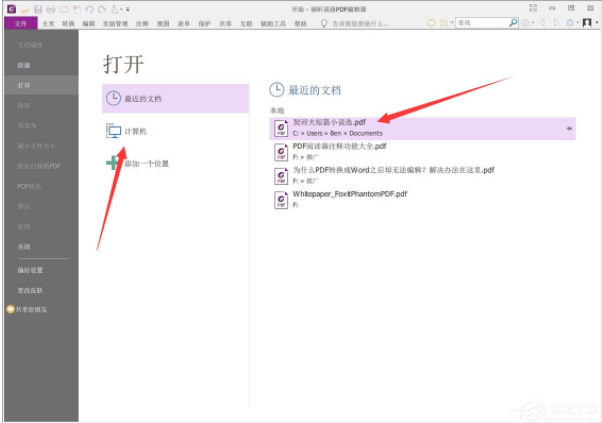Click the Foxit app logo icon
Screen dimensions: 602x423
(x=12, y=9)
